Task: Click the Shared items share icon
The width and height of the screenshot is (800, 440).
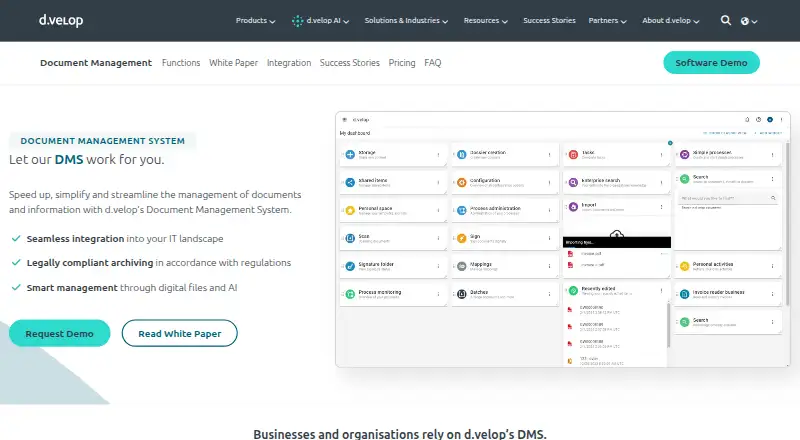Action: click(350, 182)
